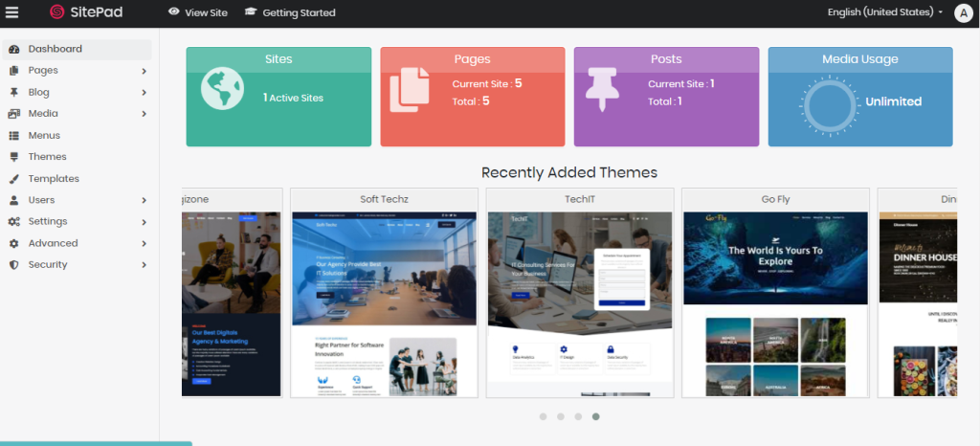
Task: Toggle the hamburger sidebar menu icon
Action: click(x=11, y=11)
